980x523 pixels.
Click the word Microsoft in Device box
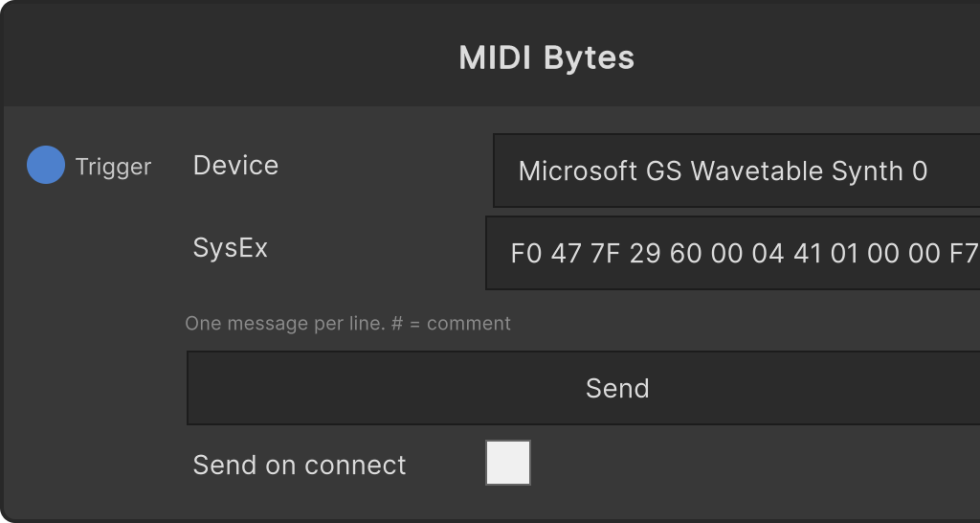pos(577,171)
